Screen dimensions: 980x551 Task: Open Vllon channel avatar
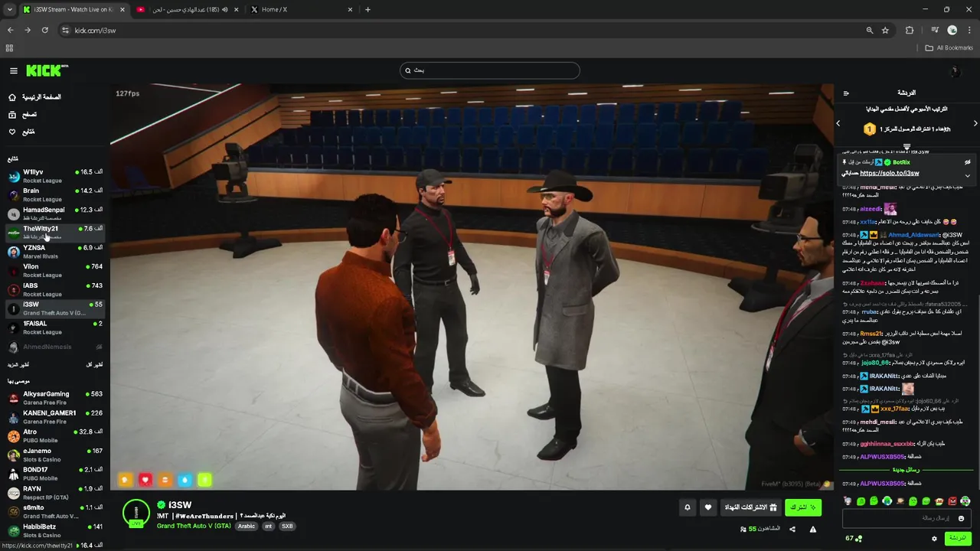(13, 271)
